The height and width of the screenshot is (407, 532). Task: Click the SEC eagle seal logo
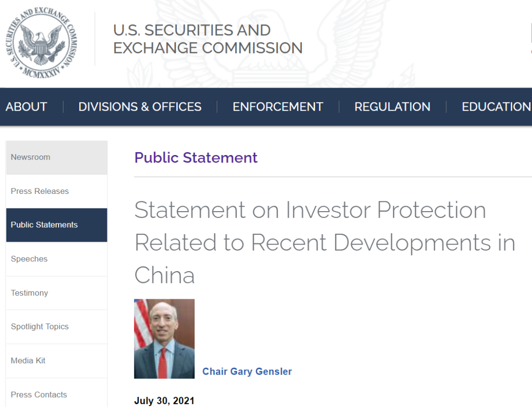(41, 43)
